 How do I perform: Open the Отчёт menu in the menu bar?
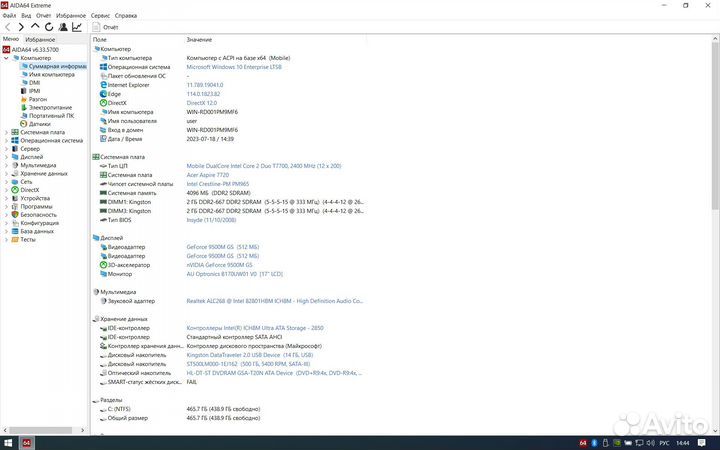44,16
